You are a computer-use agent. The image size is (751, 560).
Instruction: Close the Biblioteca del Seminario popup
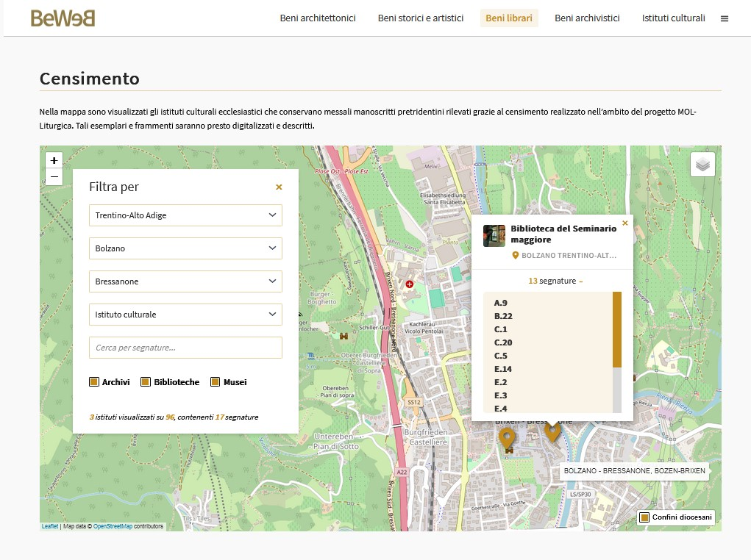[625, 223]
